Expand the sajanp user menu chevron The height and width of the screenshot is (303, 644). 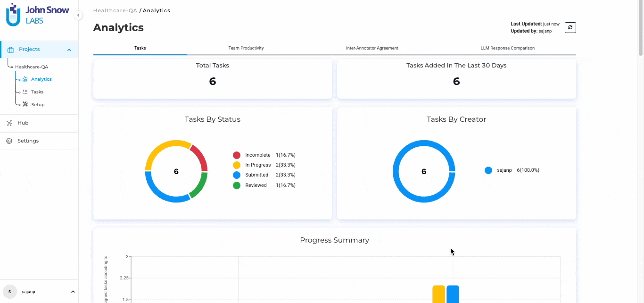click(x=73, y=292)
